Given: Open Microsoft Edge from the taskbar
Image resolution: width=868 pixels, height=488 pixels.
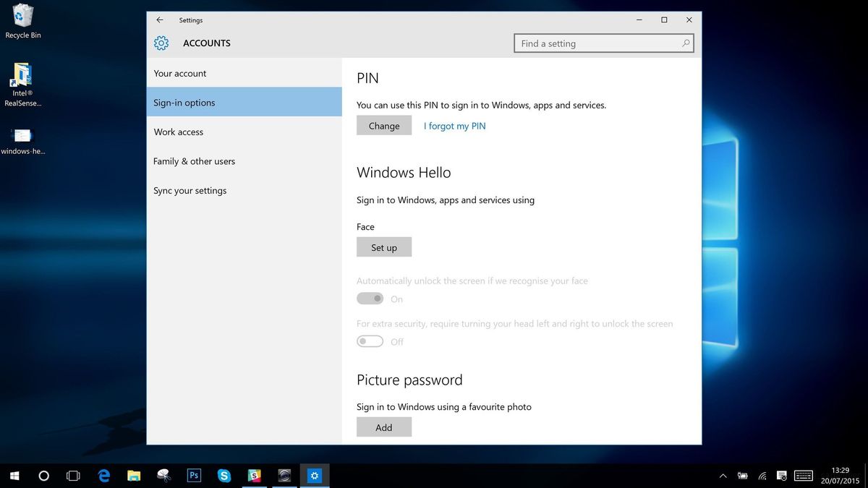Looking at the screenshot, I should click(103, 476).
